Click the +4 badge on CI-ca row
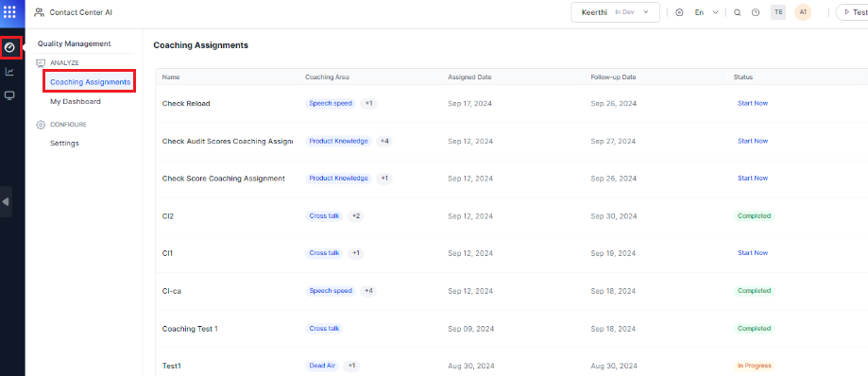This screenshot has height=376, width=868. tap(368, 291)
